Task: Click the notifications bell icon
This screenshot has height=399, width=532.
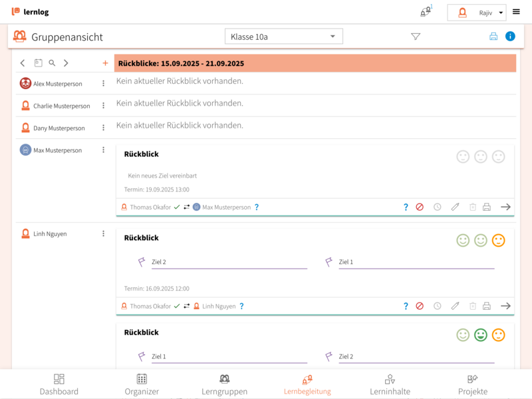Action: [425, 12]
